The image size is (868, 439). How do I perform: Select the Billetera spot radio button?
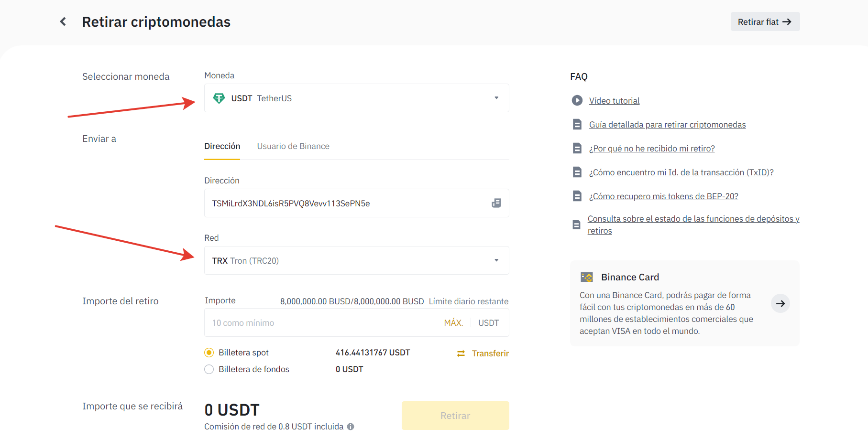209,353
